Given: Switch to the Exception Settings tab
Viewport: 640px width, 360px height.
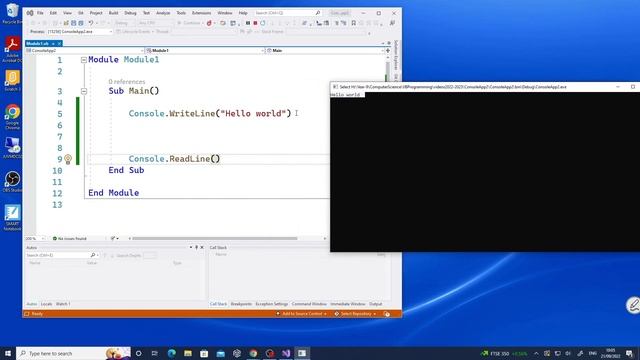Looking at the screenshot, I should coord(272,304).
